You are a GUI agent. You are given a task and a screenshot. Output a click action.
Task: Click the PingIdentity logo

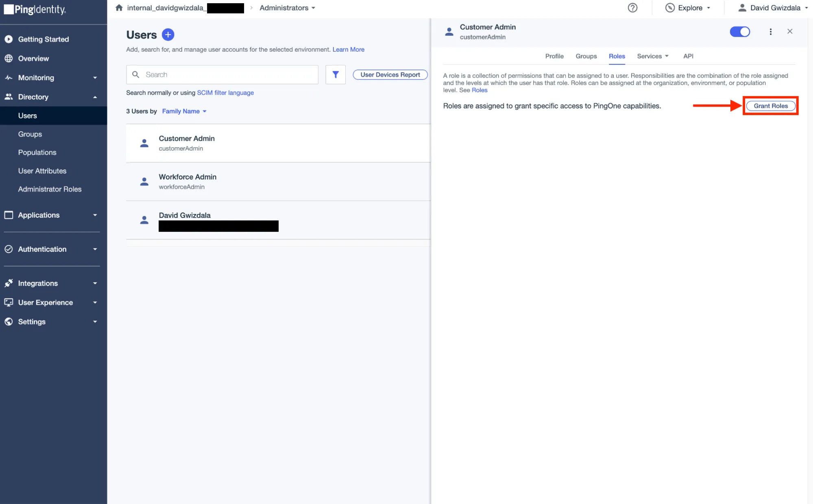click(x=35, y=9)
